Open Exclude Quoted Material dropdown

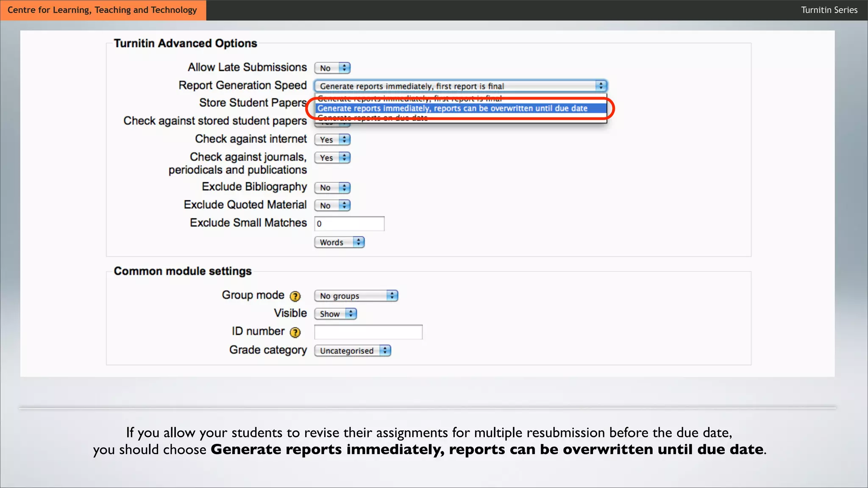[x=332, y=205]
